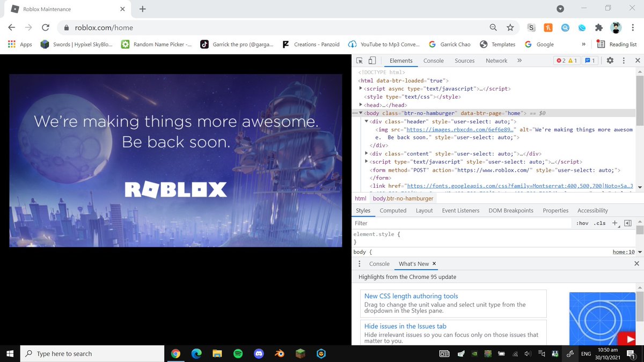644x362 pixels.
Task: Expand the script text/javascript node
Action: point(367,161)
